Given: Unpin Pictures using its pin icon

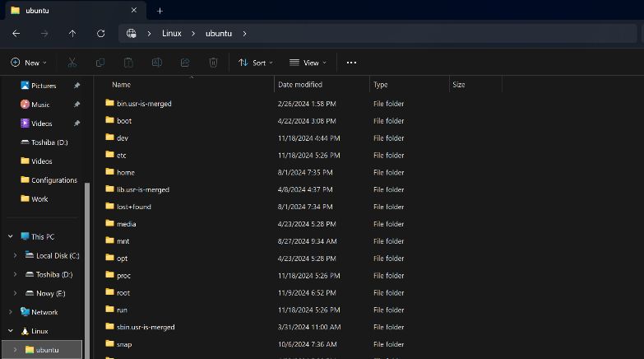Looking at the screenshot, I should point(76,86).
